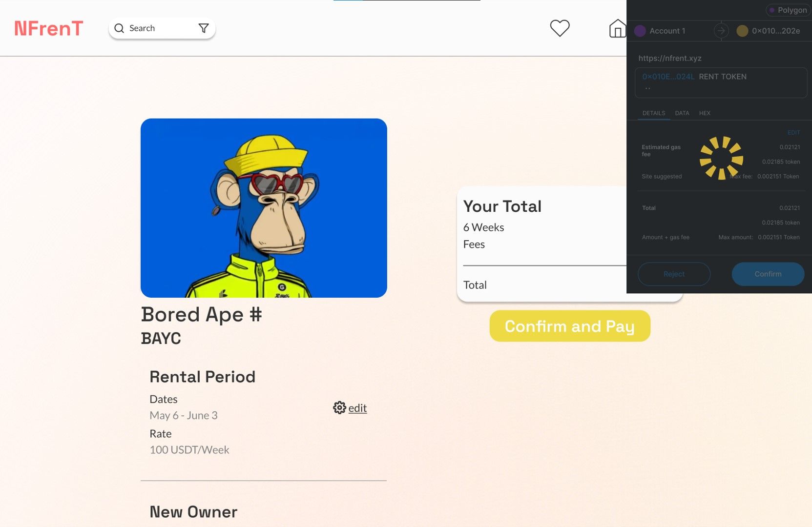Click the Account 1 avatar icon
The image size is (812, 527).
(x=640, y=31)
